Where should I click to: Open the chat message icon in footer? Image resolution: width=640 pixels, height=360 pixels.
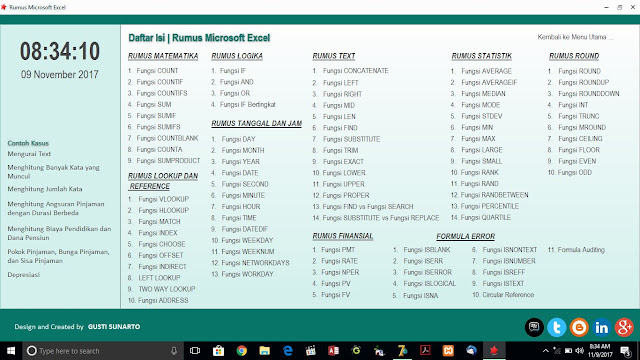pyautogui.click(x=534, y=327)
